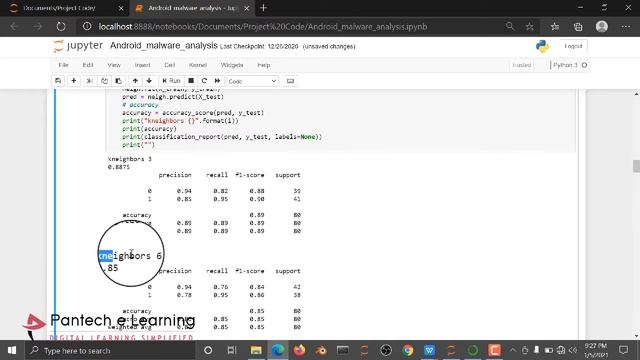Open Cortana from the taskbar circle icon
The width and height of the screenshot is (640, 360).
(208, 350)
